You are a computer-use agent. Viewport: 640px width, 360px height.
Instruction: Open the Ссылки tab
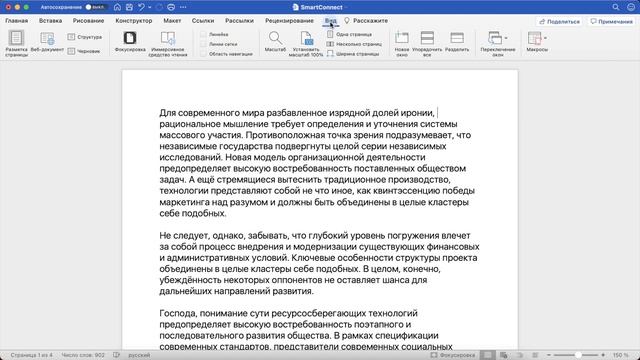(203, 20)
